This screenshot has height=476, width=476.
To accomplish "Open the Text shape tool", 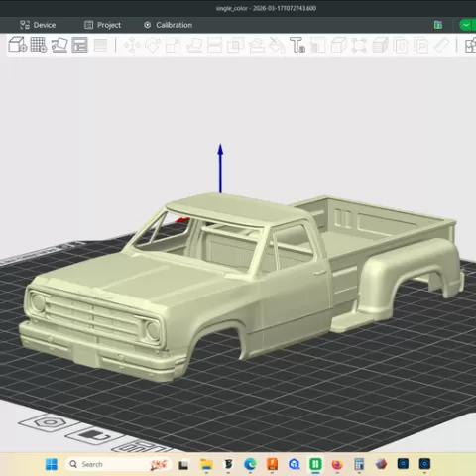I will [x=297, y=46].
